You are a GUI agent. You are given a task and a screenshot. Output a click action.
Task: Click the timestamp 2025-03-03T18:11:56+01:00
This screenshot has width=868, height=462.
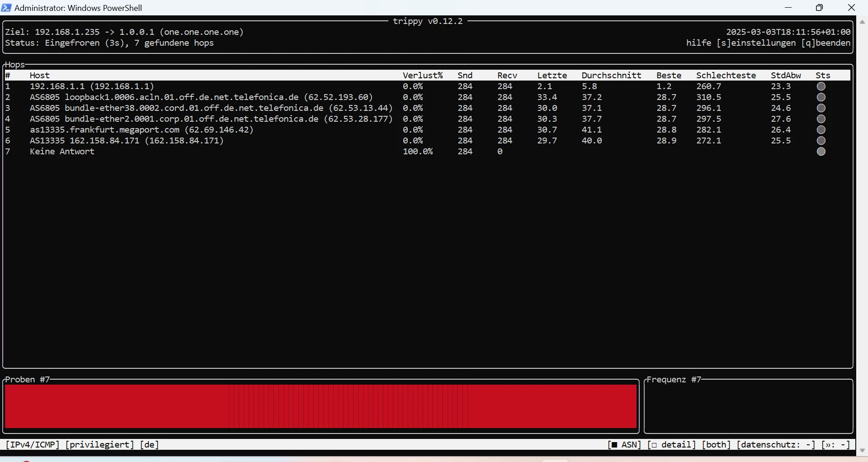(x=788, y=32)
